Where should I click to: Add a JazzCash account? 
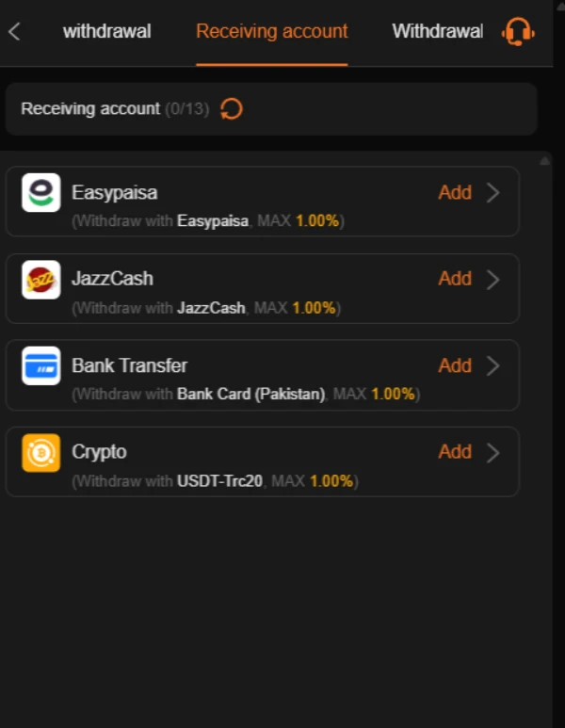(455, 279)
